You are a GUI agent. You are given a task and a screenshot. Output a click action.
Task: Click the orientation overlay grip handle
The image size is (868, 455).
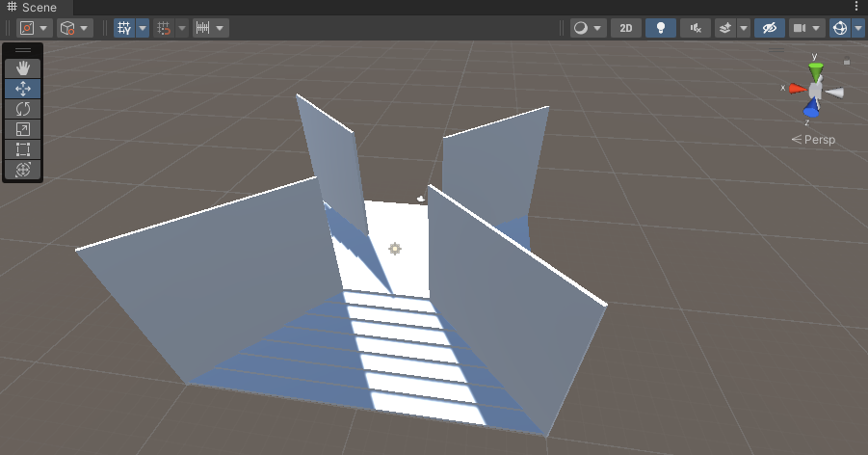coord(776,50)
